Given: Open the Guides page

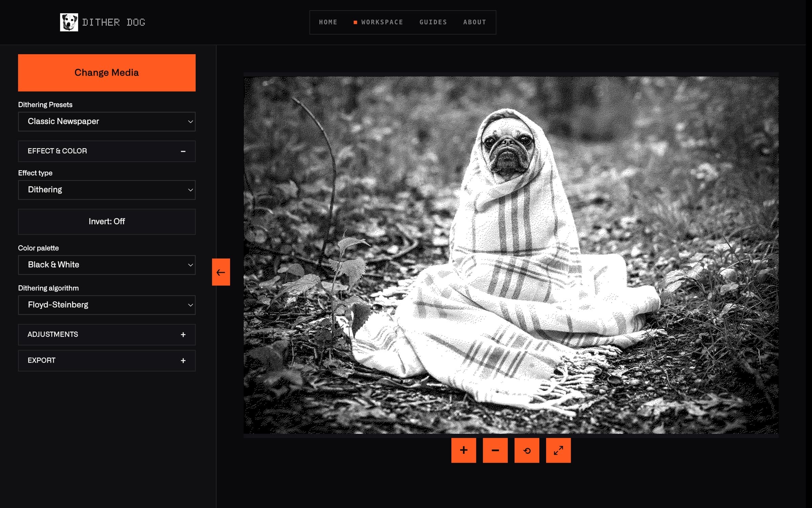Looking at the screenshot, I should [433, 22].
